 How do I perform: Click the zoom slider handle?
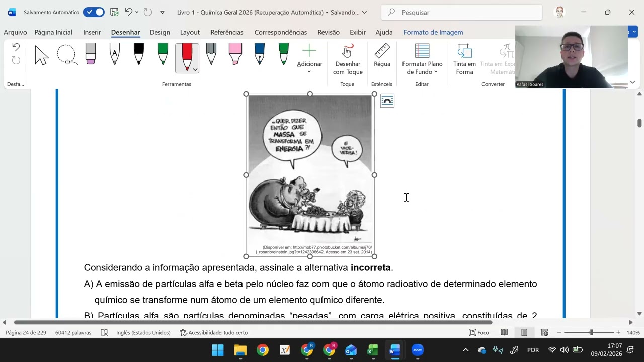click(591, 332)
